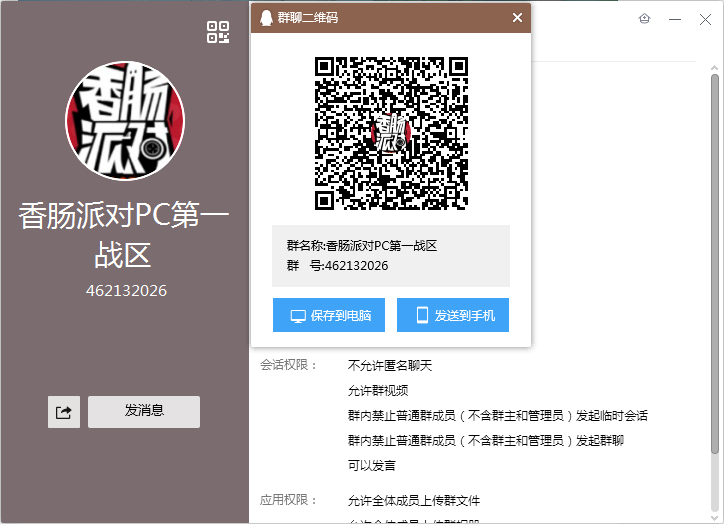Viewport: 724px width, 524px height.
Task: Click 可以发言 text
Action: click(372, 466)
